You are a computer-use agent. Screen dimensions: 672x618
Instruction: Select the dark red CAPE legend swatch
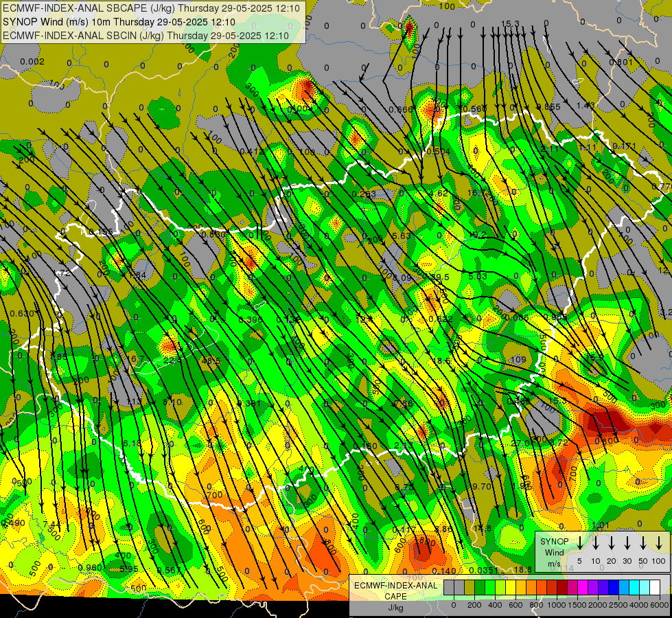(562, 588)
